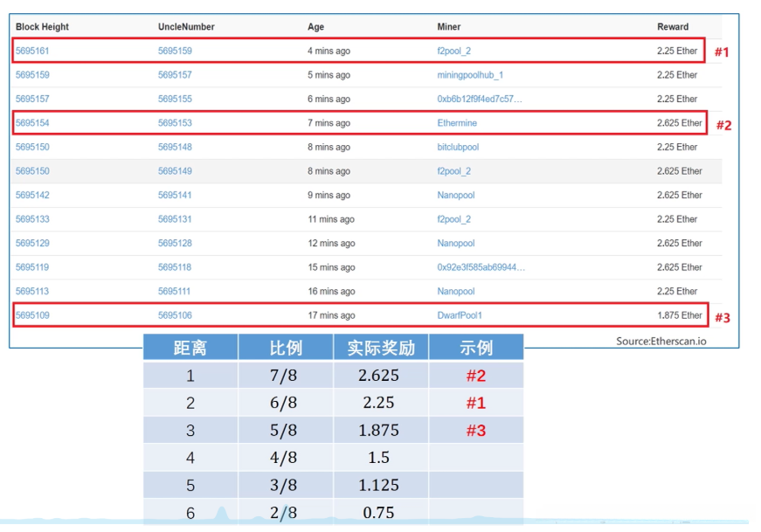
Task: Select the "7 mins ago" age cell
Action: point(329,123)
